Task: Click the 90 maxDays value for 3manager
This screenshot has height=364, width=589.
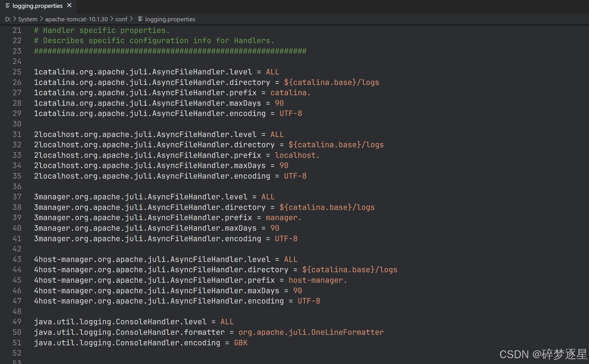Action: (275, 228)
